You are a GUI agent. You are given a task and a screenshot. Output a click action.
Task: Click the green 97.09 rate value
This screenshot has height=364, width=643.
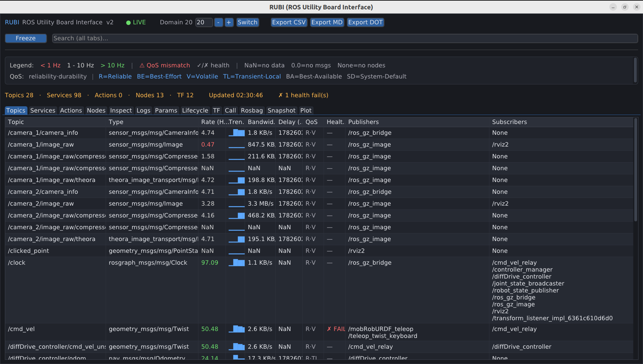[210, 263]
